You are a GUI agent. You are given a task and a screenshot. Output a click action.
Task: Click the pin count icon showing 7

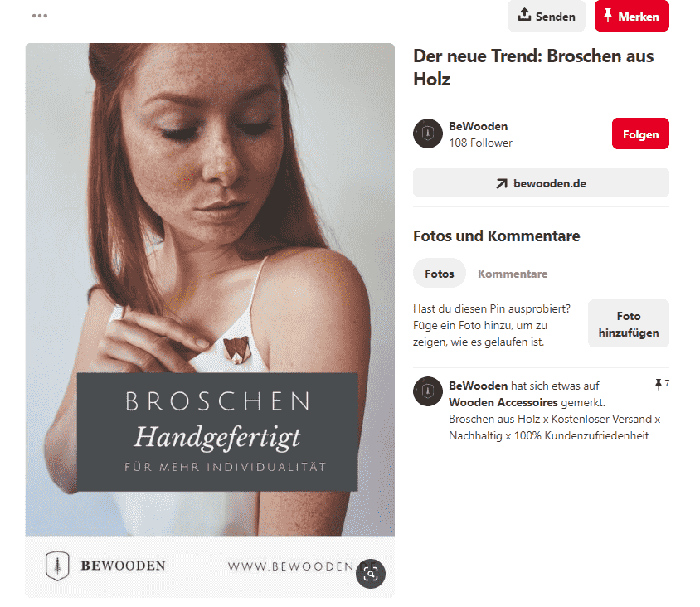pos(659,384)
